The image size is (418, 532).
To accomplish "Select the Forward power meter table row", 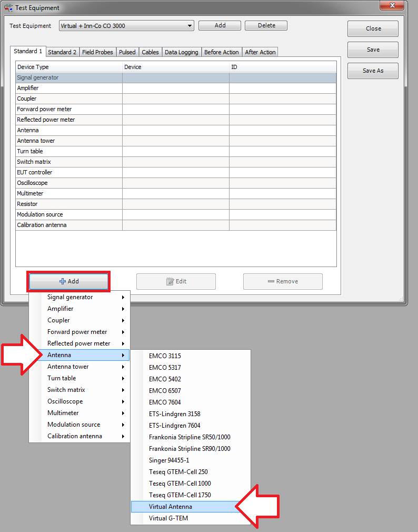I will 176,109.
